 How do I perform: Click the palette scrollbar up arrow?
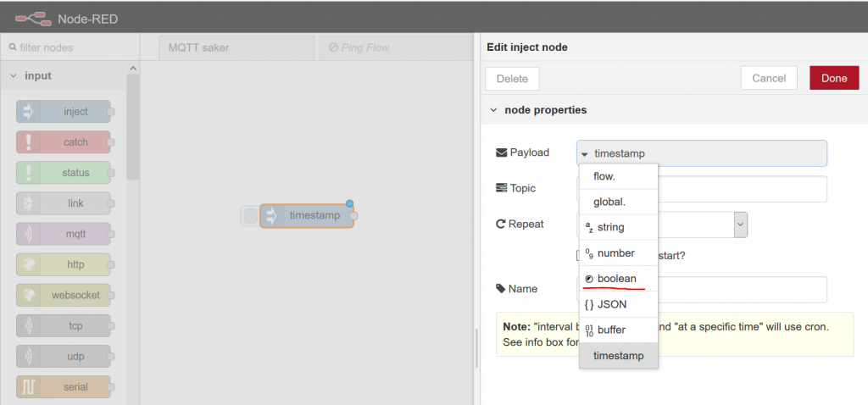pyautogui.click(x=132, y=68)
